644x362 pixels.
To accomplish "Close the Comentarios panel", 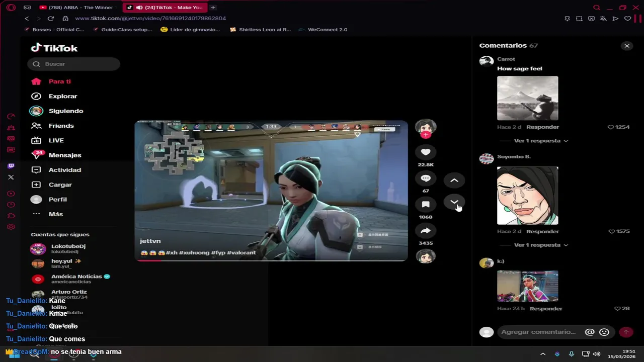I will click(627, 46).
